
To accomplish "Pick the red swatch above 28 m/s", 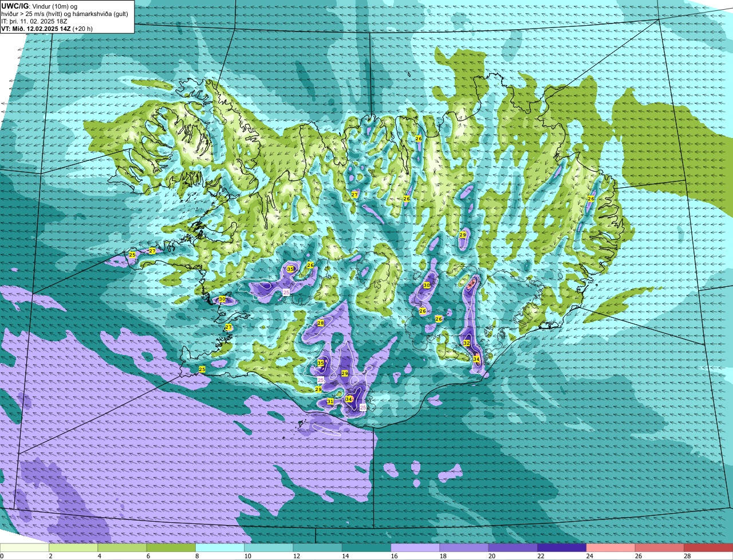I will click(708, 547).
